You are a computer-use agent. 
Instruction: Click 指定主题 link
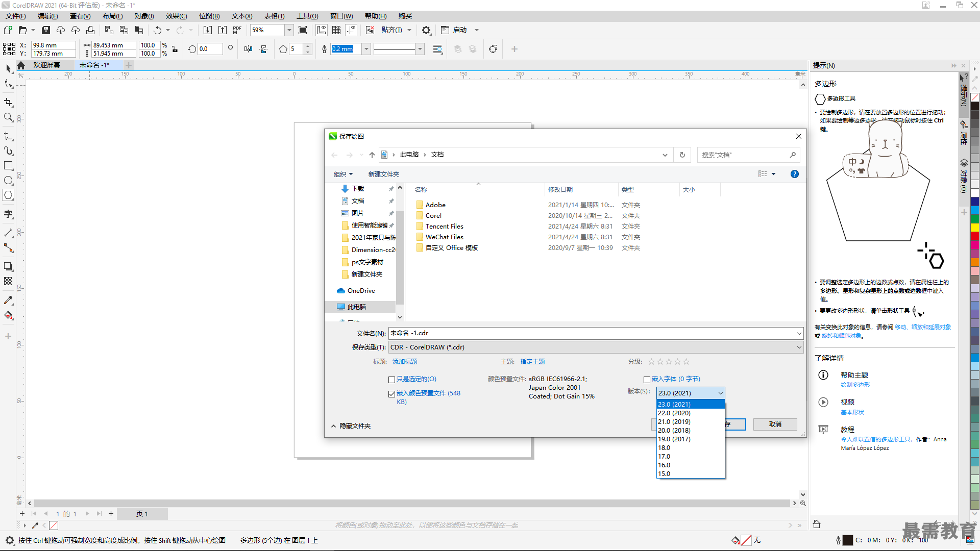pyautogui.click(x=532, y=361)
